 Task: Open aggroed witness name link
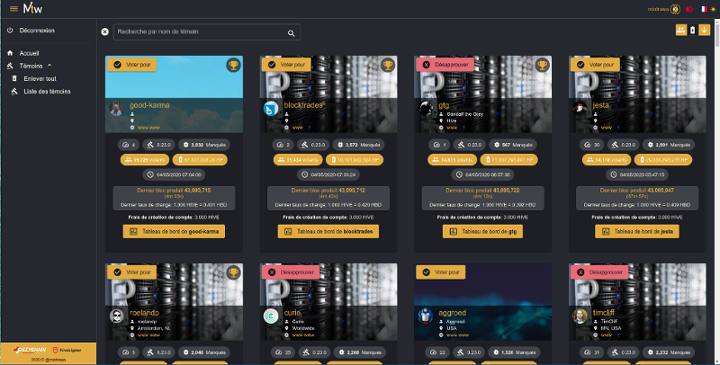tap(452, 313)
